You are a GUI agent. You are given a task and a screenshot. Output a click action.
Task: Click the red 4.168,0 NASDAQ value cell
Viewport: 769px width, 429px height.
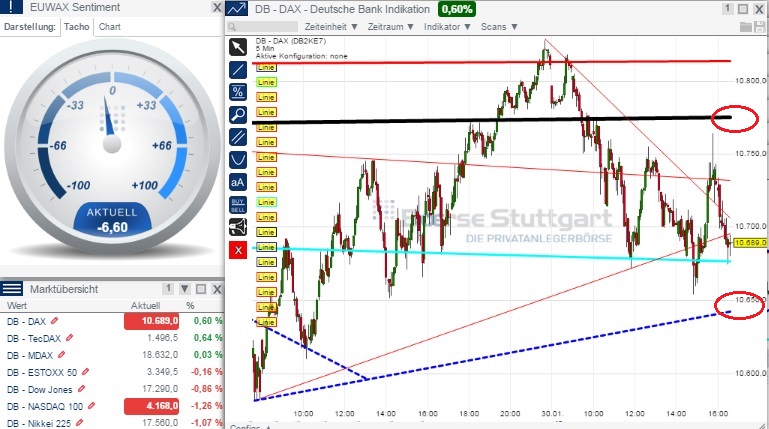coord(152,406)
